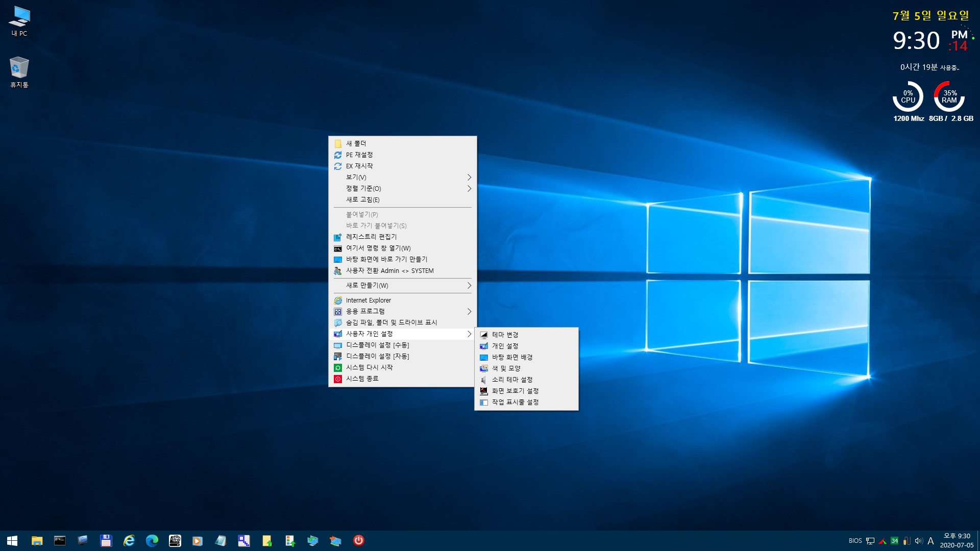The width and height of the screenshot is (980, 551).
Task: Choose 시스템 다시 시작
Action: 403,367
